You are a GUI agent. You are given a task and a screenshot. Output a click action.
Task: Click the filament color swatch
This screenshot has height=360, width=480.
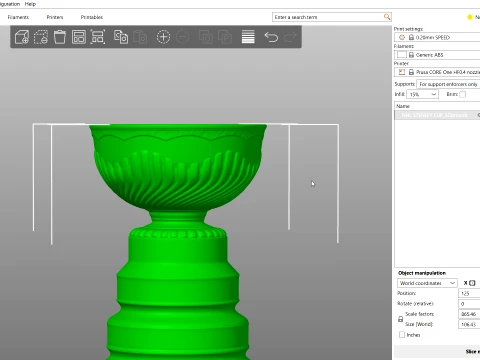402,55
